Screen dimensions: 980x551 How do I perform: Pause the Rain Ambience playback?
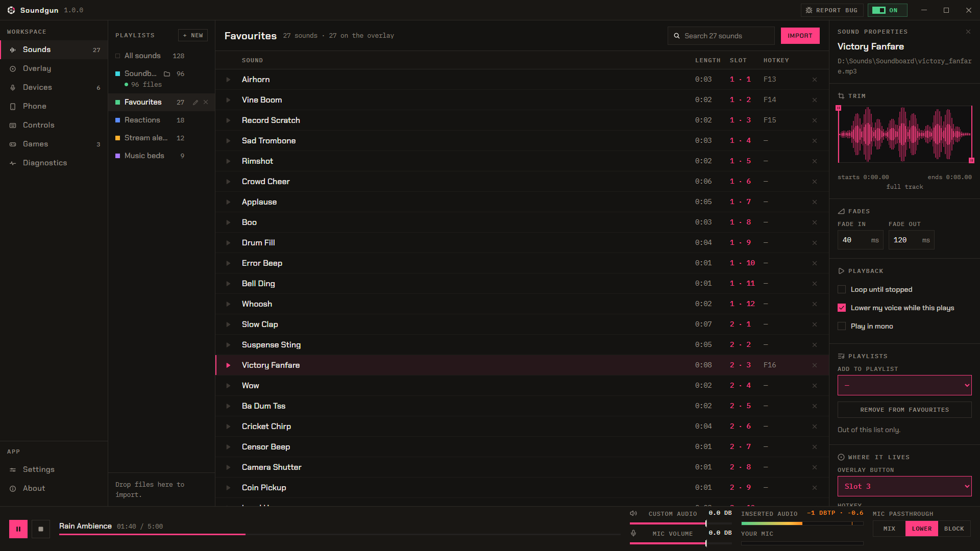[18, 529]
